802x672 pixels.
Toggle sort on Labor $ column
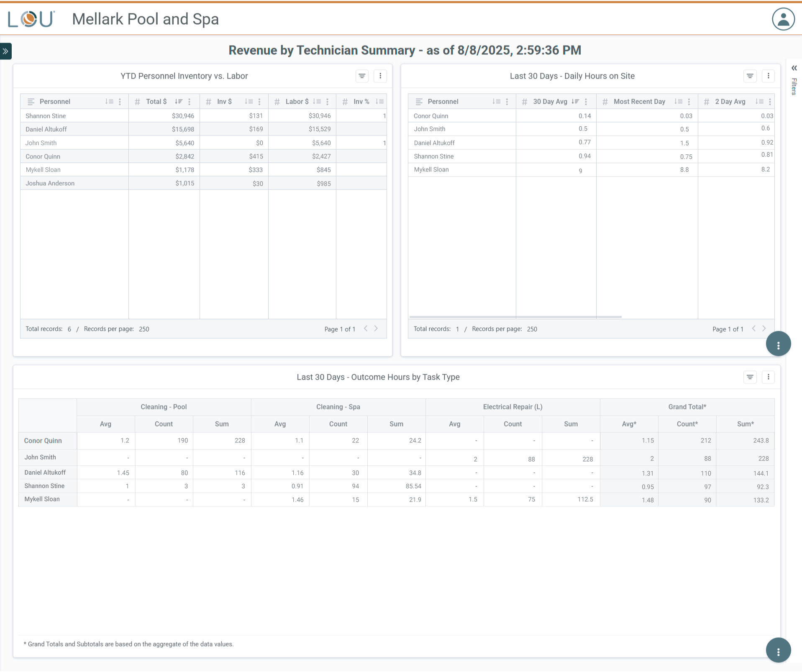pyautogui.click(x=317, y=102)
